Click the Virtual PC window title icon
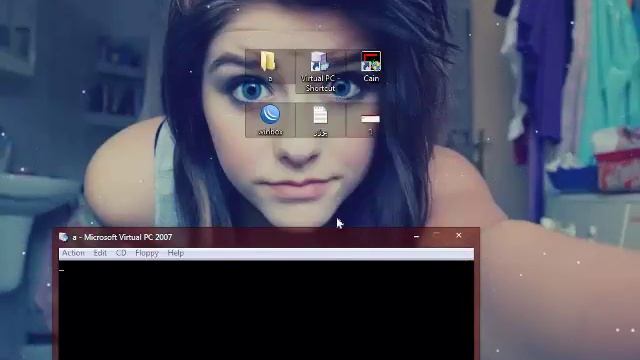The height and width of the screenshot is (360, 640). 63,237
